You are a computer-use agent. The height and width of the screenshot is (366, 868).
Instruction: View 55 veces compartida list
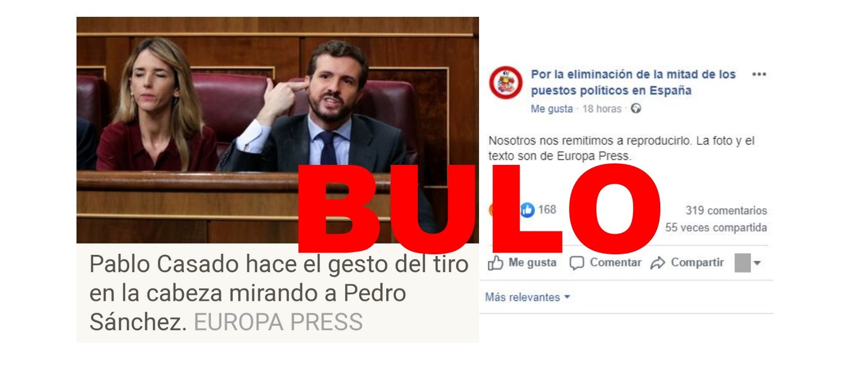pyautogui.click(x=716, y=227)
